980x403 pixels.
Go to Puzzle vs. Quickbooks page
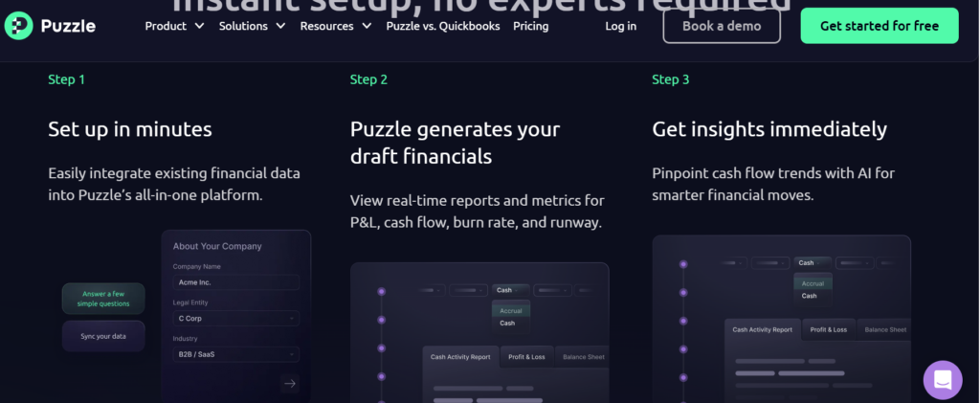click(443, 26)
